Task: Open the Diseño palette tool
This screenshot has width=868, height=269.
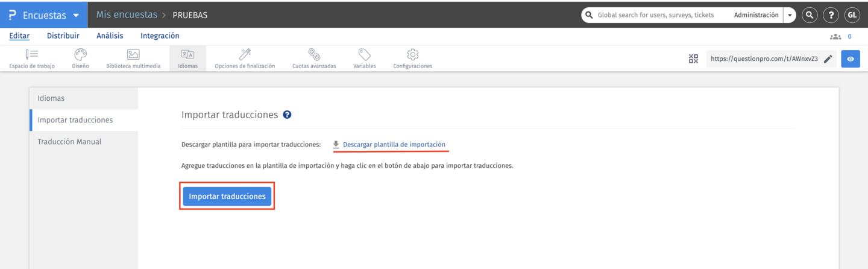Action: click(80, 59)
